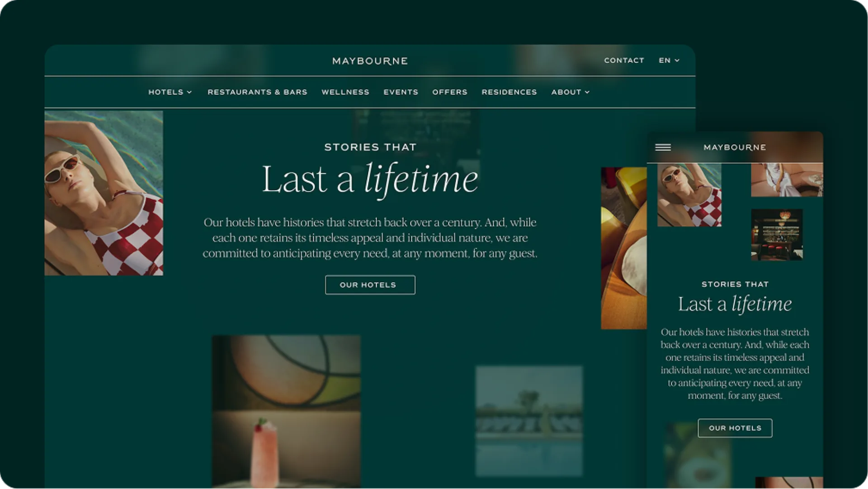Open the blurred poolside photo

coord(529,421)
